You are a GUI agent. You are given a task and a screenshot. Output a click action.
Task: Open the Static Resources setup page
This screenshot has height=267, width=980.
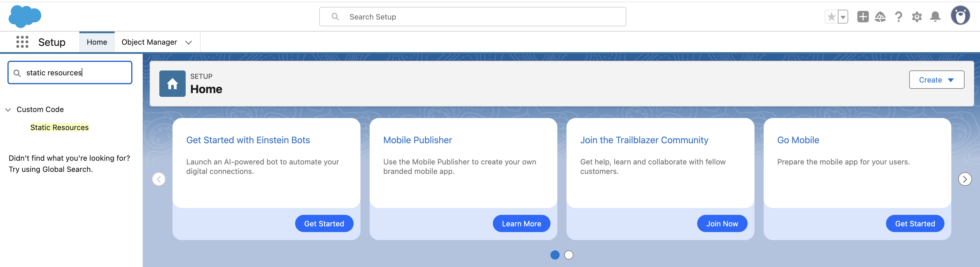59,127
